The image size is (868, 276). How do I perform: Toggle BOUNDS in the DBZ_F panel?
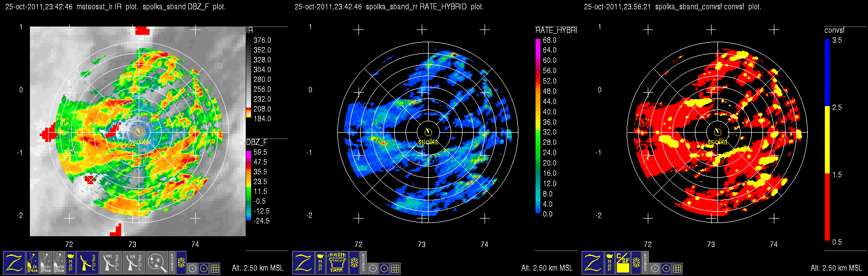pos(172,263)
